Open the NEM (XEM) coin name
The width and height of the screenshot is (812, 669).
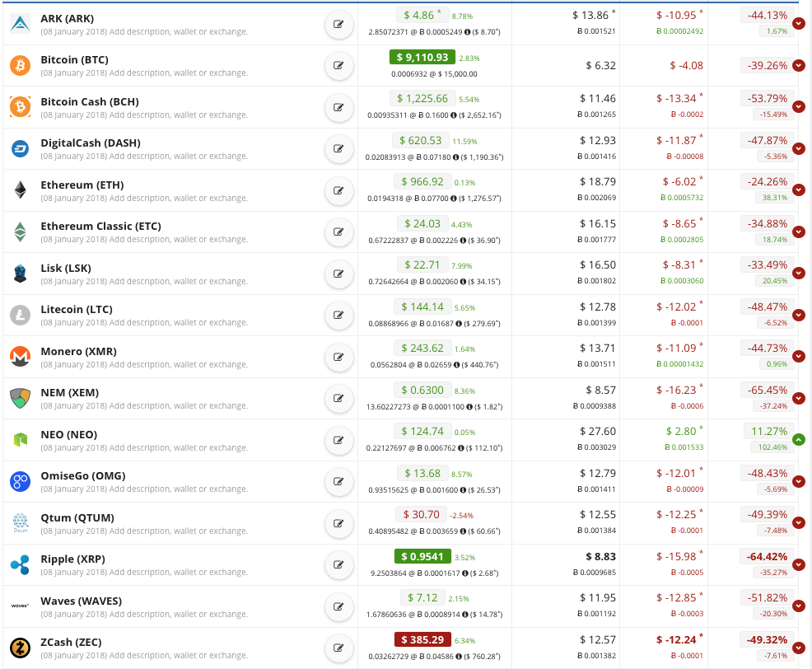pos(70,393)
